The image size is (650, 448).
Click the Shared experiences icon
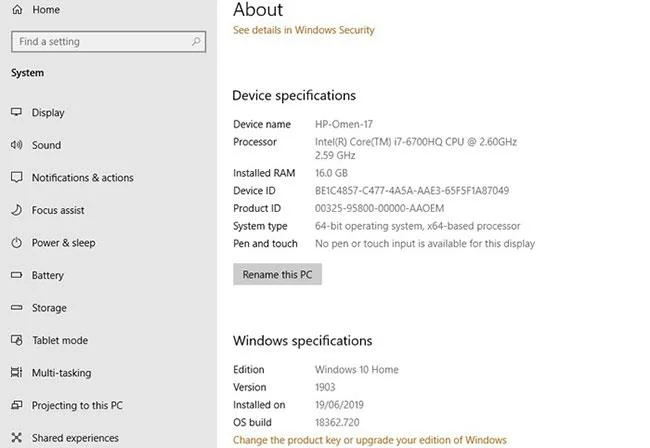point(17,437)
